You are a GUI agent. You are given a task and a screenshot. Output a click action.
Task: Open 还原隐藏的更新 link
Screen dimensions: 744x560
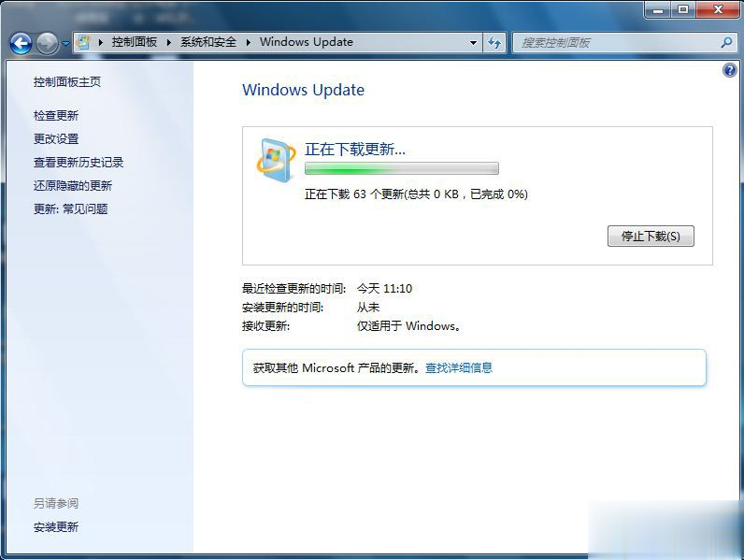73,185
